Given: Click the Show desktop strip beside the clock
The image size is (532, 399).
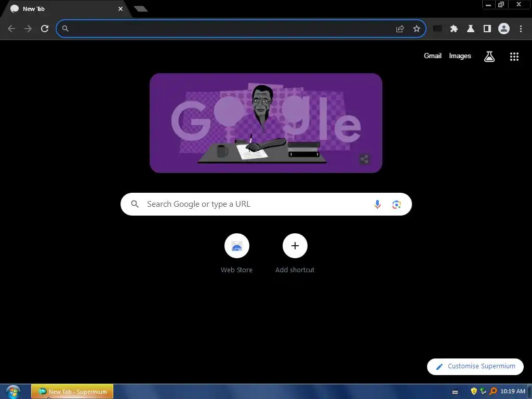Looking at the screenshot, I should 529,392.
